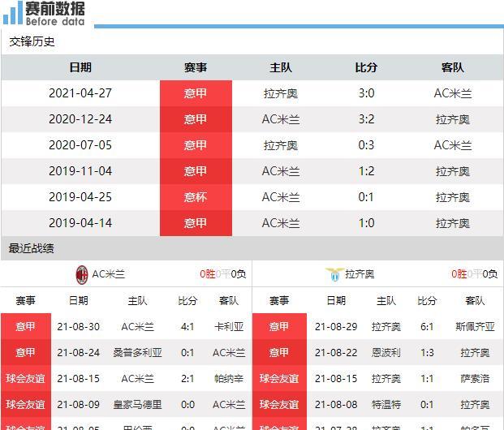
Task: Click 意甲 cell in 21-08-29 row
Action: 279,327
